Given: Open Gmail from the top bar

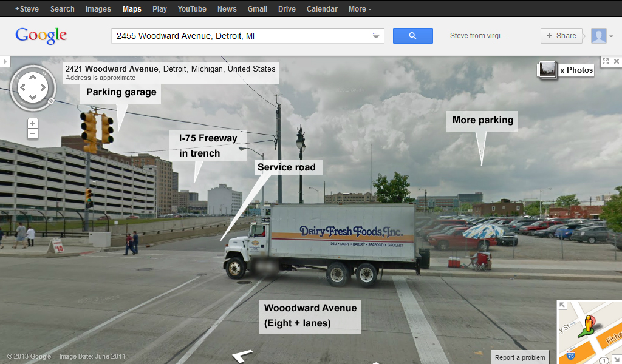Looking at the screenshot, I should [258, 8].
